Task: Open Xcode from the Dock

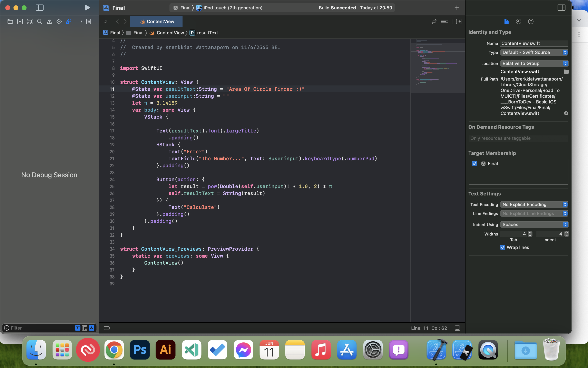Action: pyautogui.click(x=436, y=350)
